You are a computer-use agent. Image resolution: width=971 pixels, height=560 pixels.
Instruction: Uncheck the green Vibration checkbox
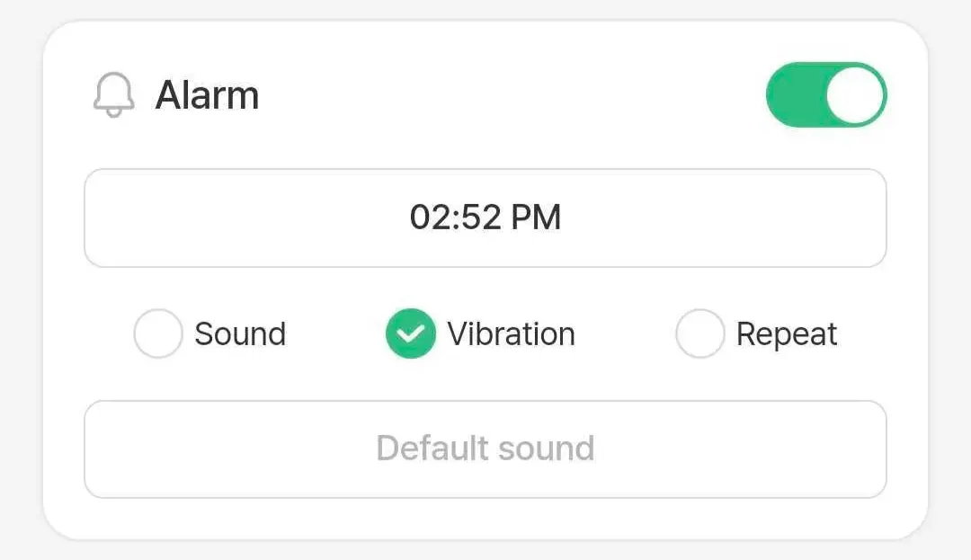click(411, 334)
